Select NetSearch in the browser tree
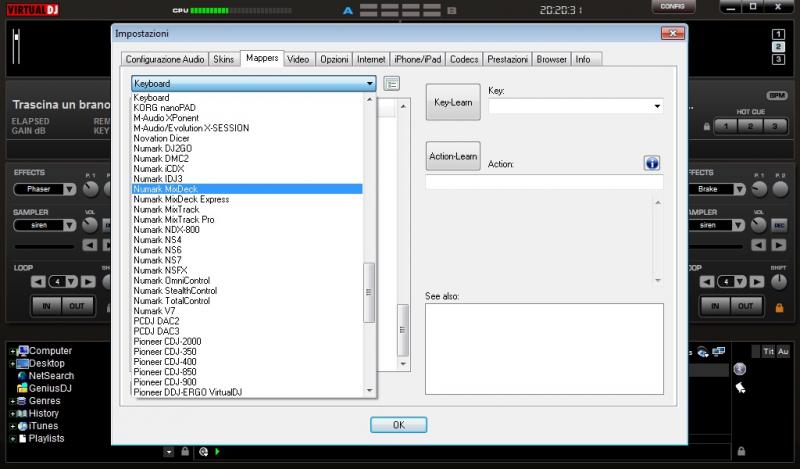The height and width of the screenshot is (469, 800). [x=51, y=376]
